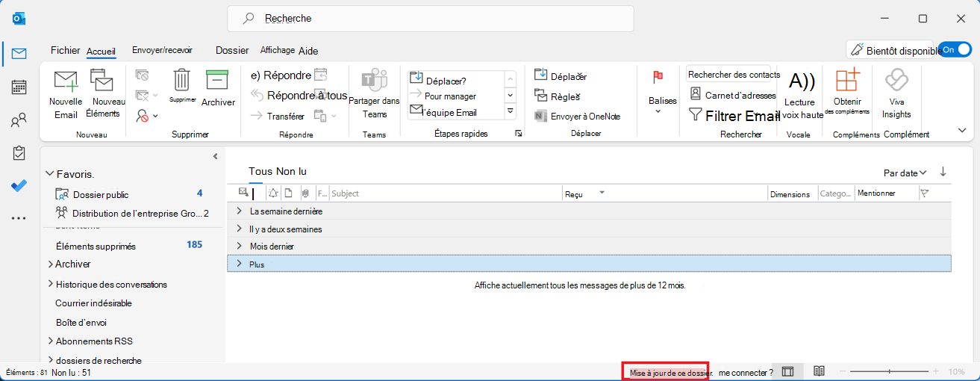Click the Ignore conversation icon
This screenshot has height=381, width=980.
click(x=142, y=75)
